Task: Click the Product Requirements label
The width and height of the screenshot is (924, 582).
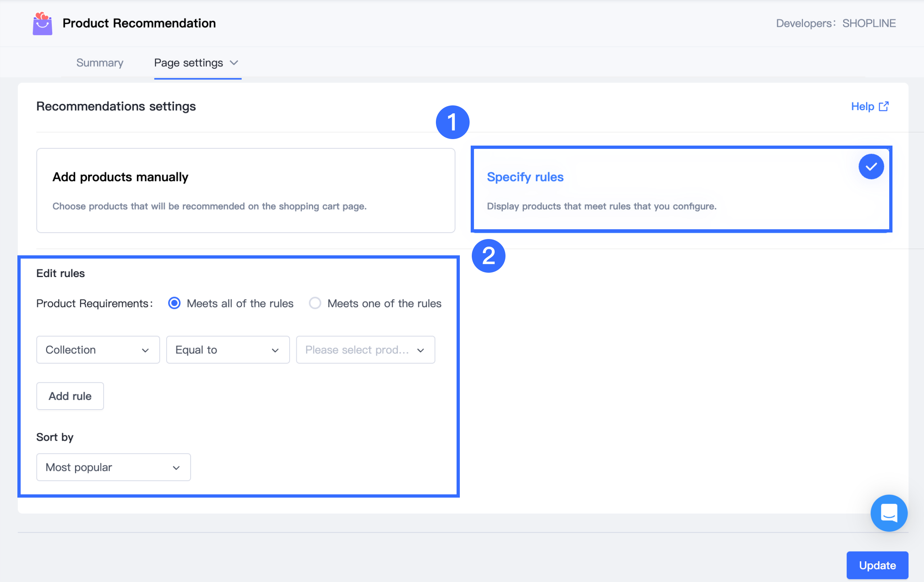Action: click(95, 303)
